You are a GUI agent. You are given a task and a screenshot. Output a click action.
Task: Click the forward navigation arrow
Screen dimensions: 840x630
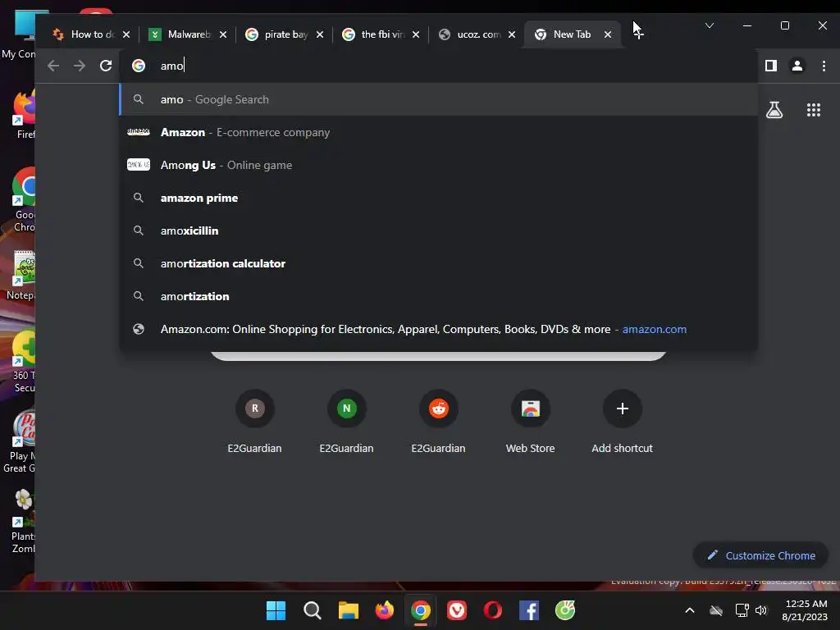click(80, 66)
